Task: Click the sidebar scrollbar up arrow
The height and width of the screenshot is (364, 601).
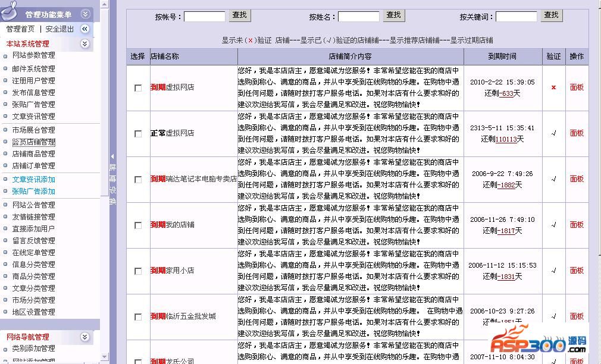Action: click(x=105, y=4)
